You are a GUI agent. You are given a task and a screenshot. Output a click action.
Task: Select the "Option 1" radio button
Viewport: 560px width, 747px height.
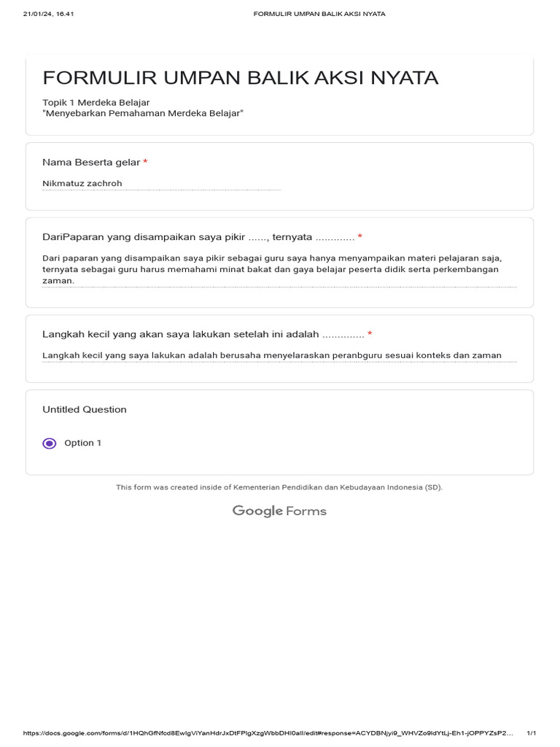(50, 443)
